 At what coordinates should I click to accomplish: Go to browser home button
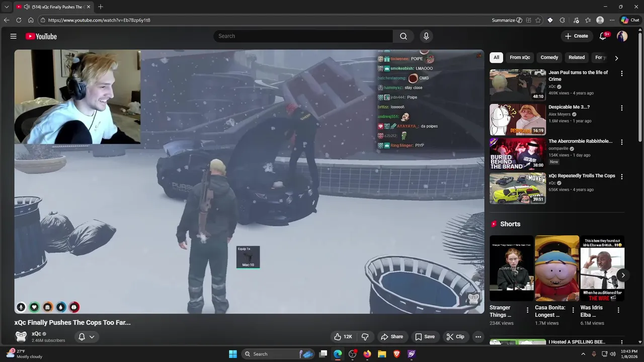tap(31, 20)
